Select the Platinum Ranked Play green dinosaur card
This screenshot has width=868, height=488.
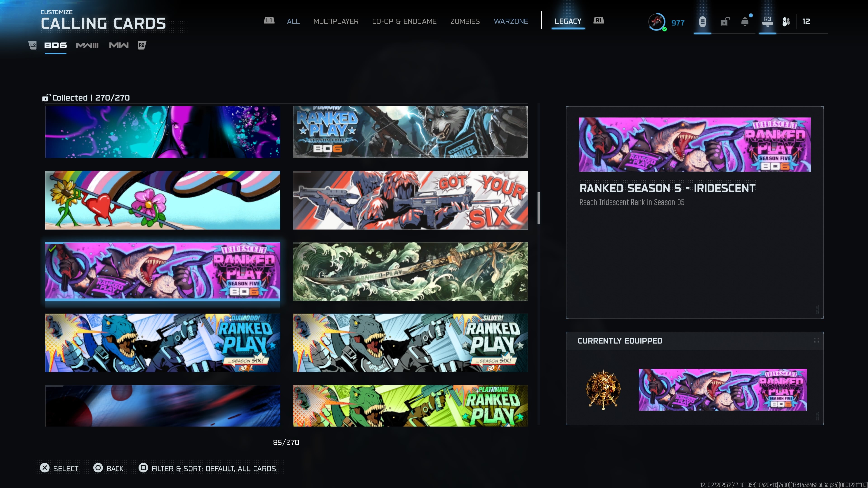pyautogui.click(x=410, y=406)
